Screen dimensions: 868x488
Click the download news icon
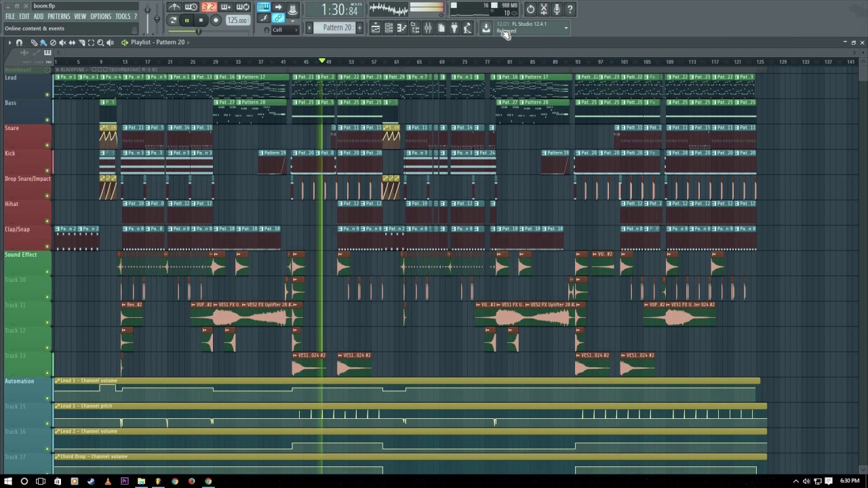[486, 27]
